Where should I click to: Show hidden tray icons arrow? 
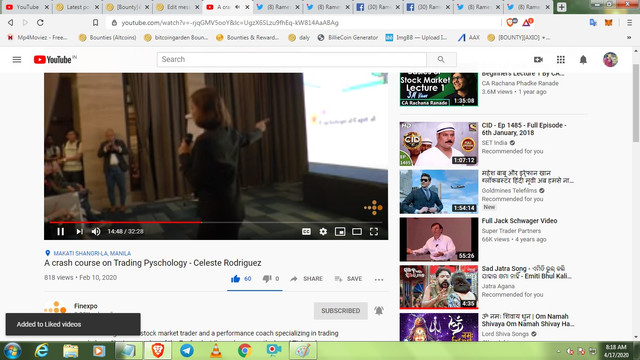click(x=558, y=351)
